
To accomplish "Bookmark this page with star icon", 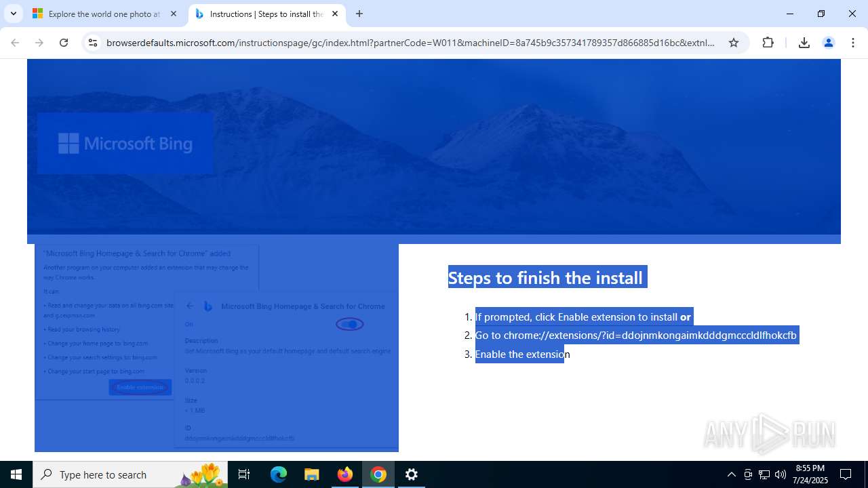I will [734, 43].
